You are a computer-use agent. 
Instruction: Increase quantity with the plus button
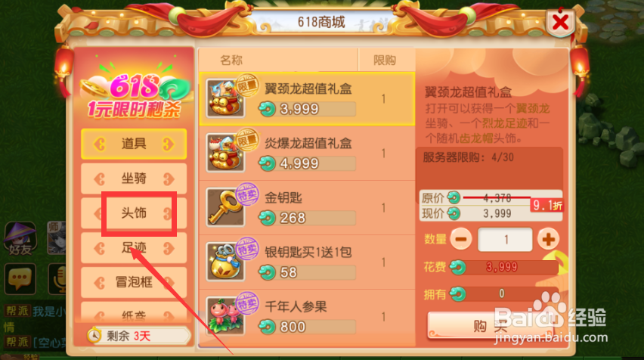(x=548, y=240)
